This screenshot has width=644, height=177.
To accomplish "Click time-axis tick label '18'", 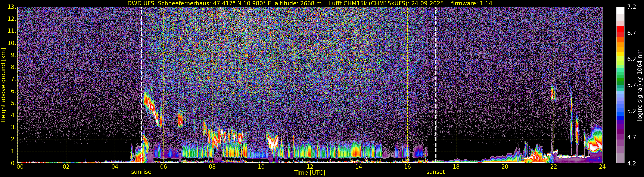I will click(x=456, y=167).
